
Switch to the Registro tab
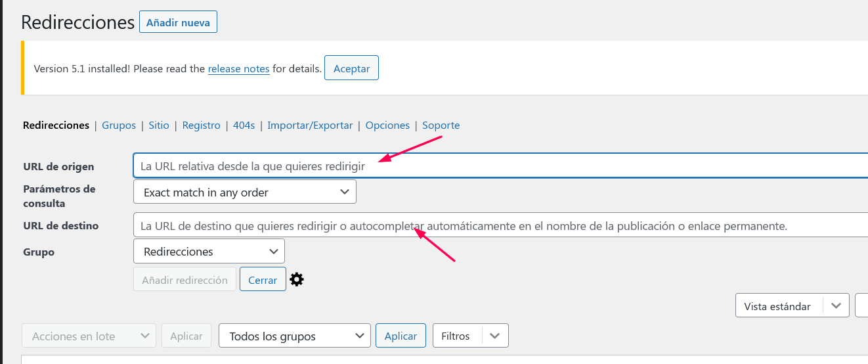(x=201, y=125)
